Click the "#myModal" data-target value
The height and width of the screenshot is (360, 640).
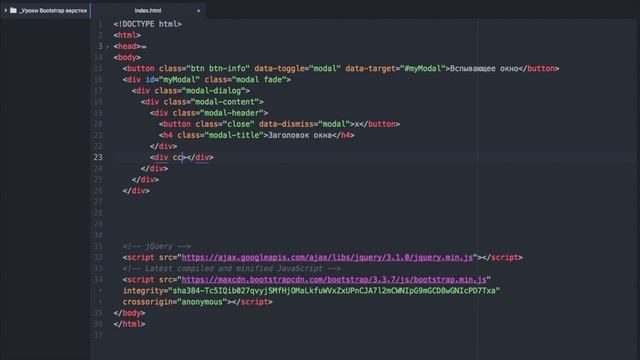pyautogui.click(x=422, y=69)
